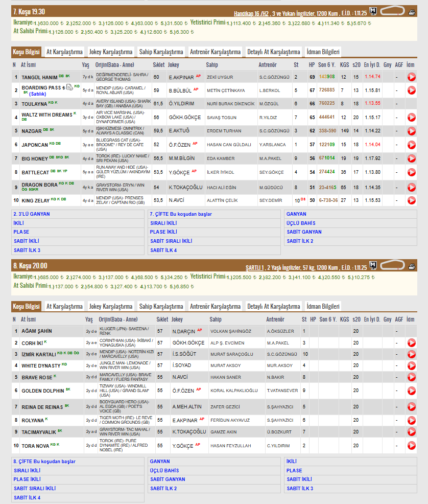428x504 pixels.
Task: Play training video for WHITE DYNASTY
Action: [411, 366]
